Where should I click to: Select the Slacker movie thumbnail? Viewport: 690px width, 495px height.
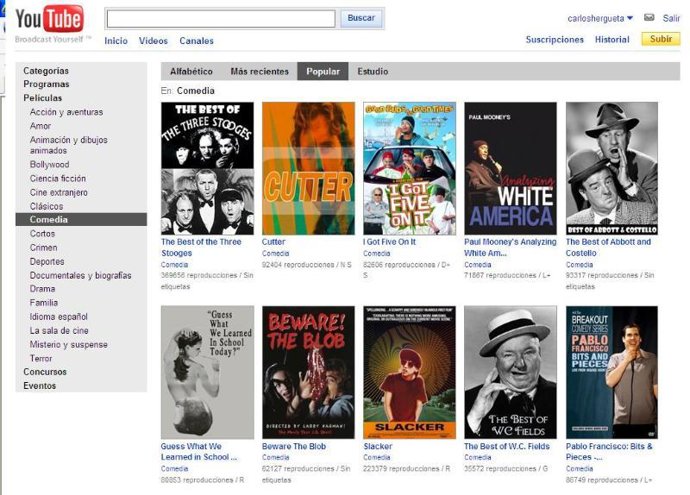409,372
